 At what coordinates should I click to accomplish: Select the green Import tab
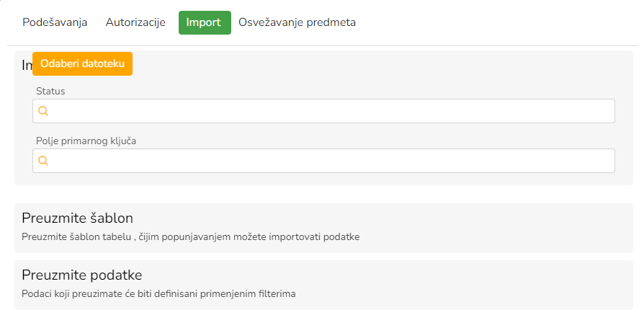(205, 22)
